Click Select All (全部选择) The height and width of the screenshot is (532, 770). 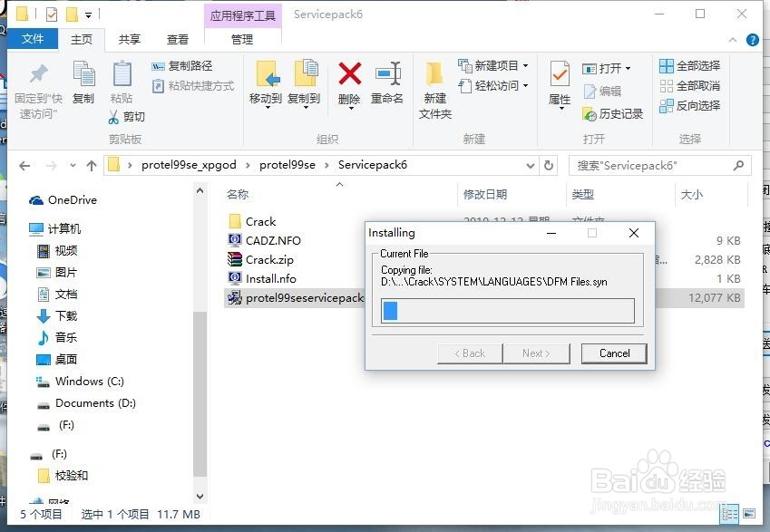click(689, 66)
